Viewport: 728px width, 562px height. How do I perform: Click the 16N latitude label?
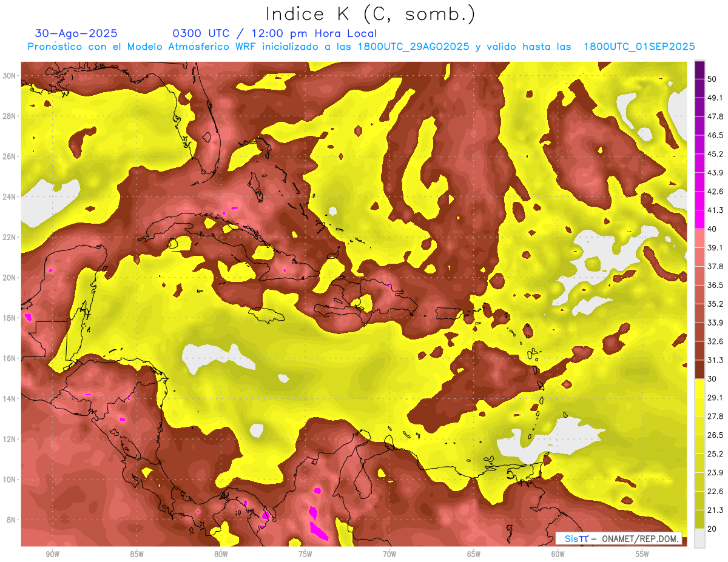pyautogui.click(x=9, y=358)
